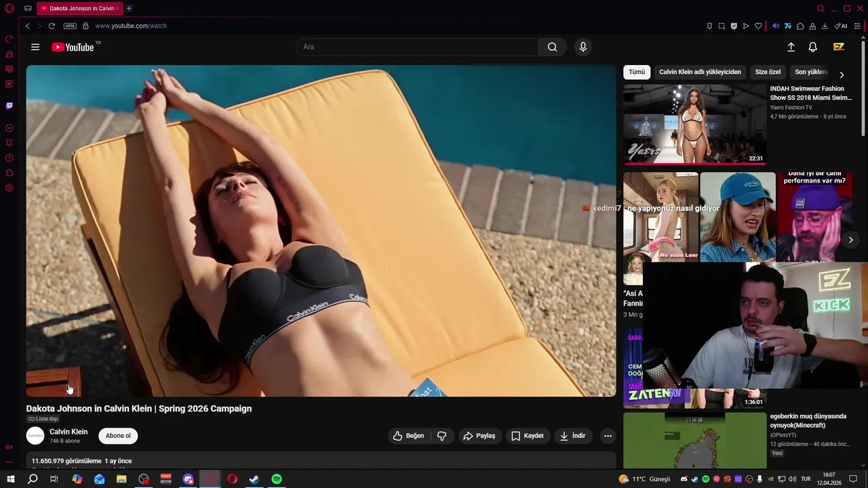Image resolution: width=868 pixels, height=488 pixels.
Task: Focus the 'Ara' search field
Action: (417, 47)
